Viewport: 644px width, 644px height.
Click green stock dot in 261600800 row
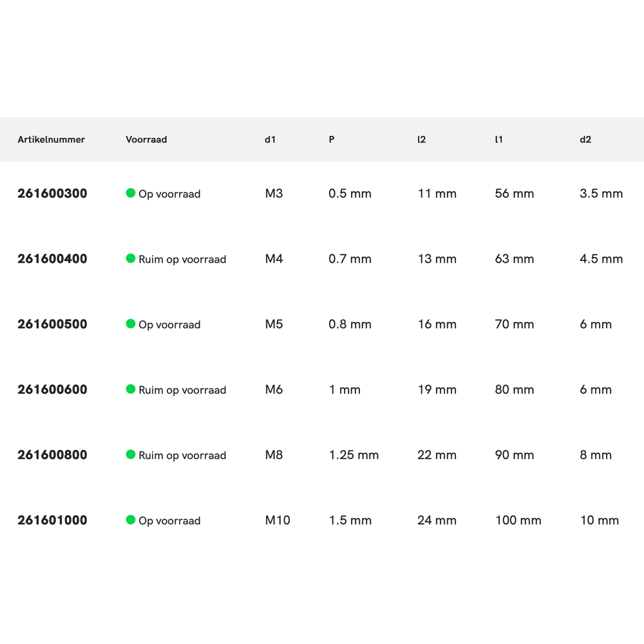pyautogui.click(x=130, y=455)
